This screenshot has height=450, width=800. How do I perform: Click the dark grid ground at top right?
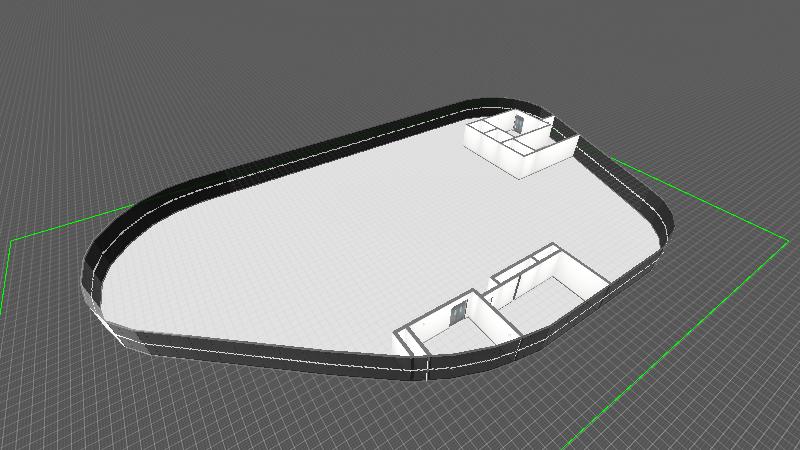tap(700, 80)
